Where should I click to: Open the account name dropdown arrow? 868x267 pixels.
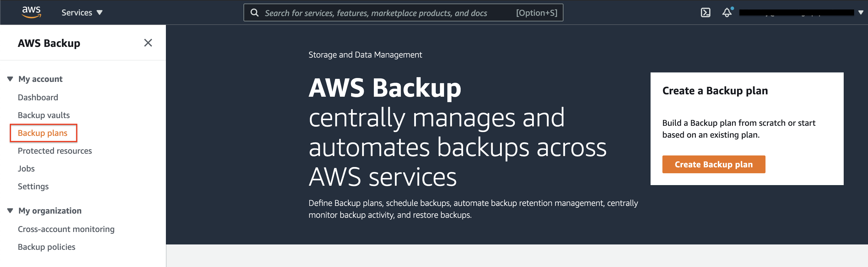861,12
